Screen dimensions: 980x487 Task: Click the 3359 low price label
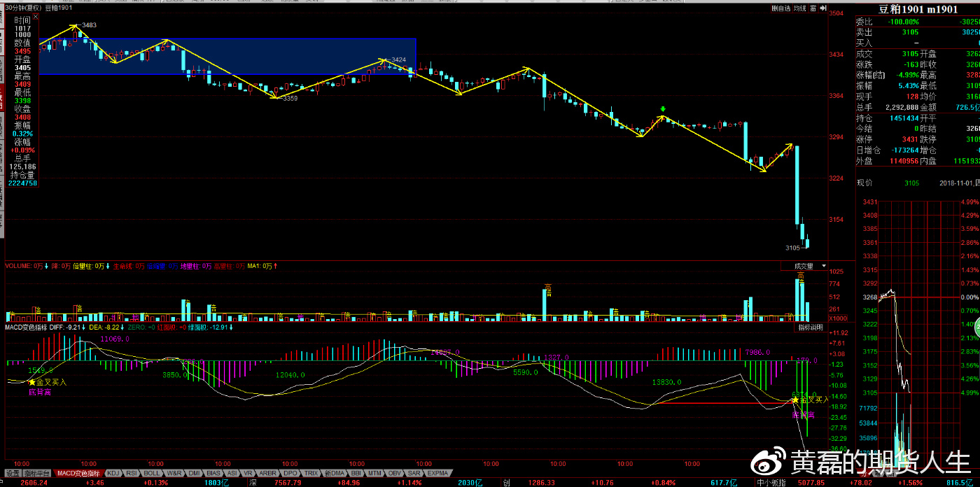click(290, 99)
